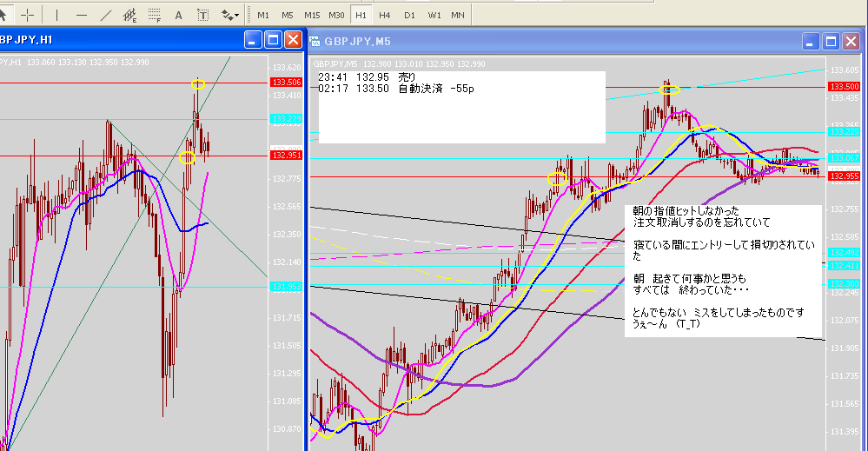Image resolution: width=868 pixels, height=451 pixels.
Task: Click the 131.953 cyan price label in H1 chart
Action: [x=286, y=287]
